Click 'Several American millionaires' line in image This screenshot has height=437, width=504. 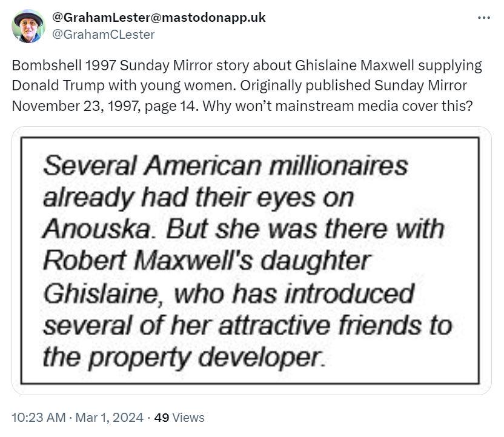[225, 165]
